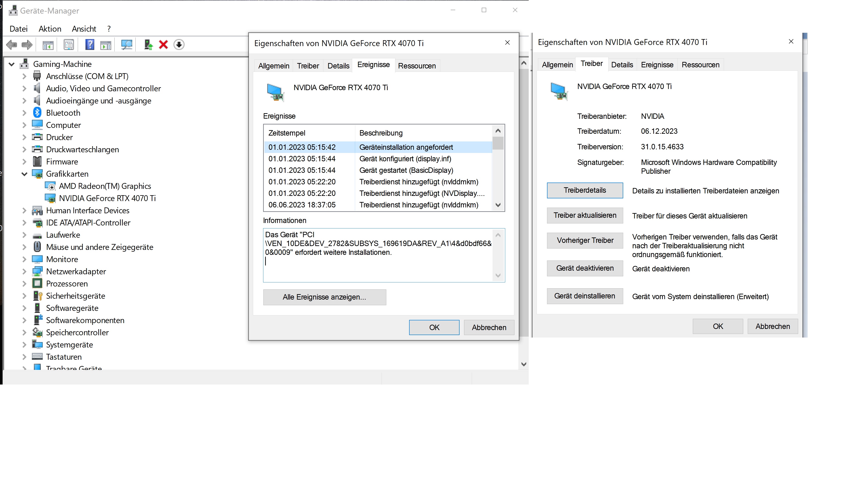Open the Aktion menu
This screenshot has width=868, height=488.
coord(50,29)
